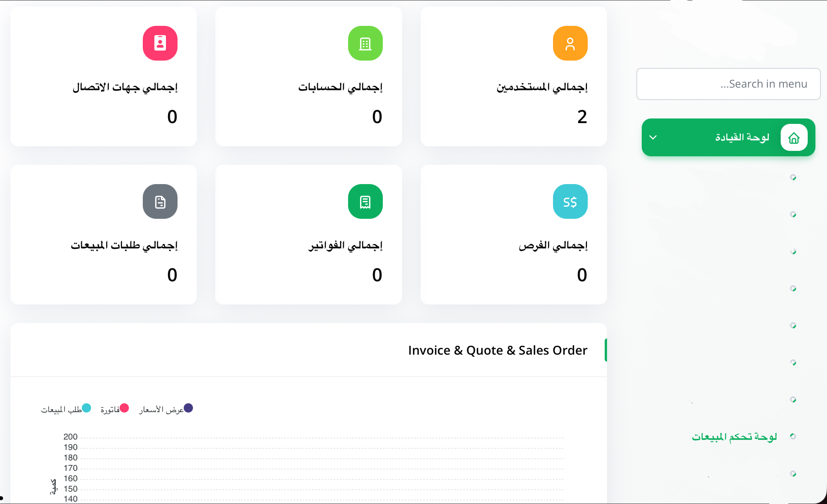Select the first submenu bullet under dashboard
827x504 pixels.
tap(793, 177)
